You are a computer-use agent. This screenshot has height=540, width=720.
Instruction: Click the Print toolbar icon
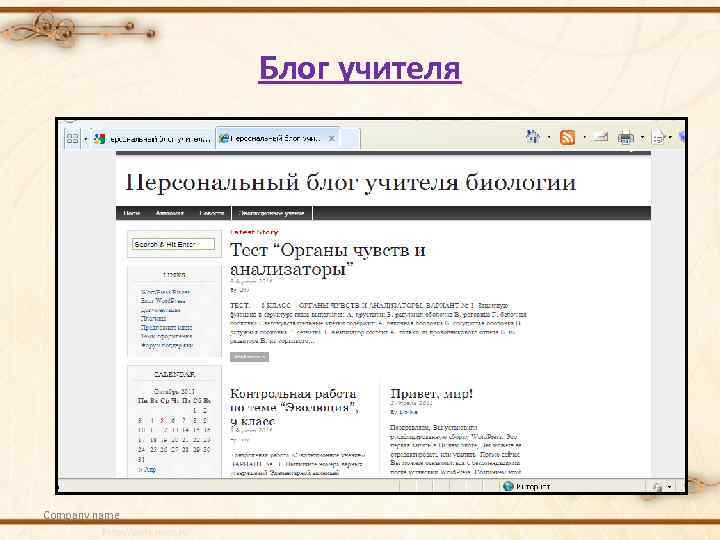click(625, 137)
